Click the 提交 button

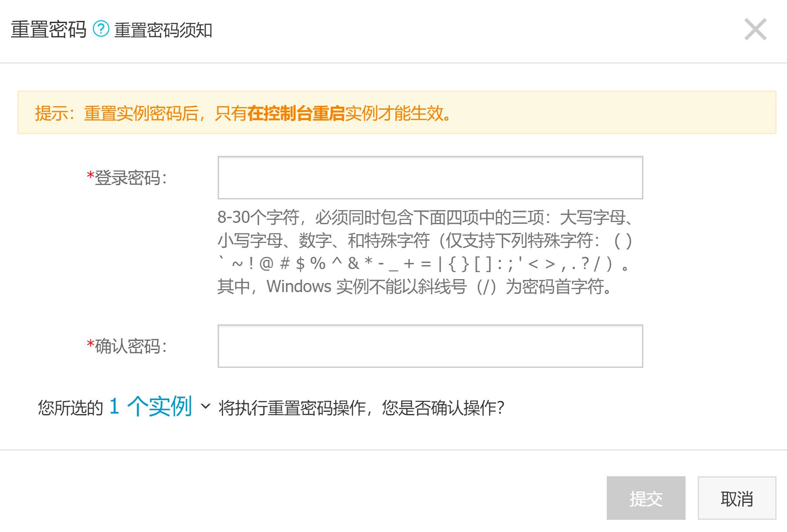[x=646, y=498]
